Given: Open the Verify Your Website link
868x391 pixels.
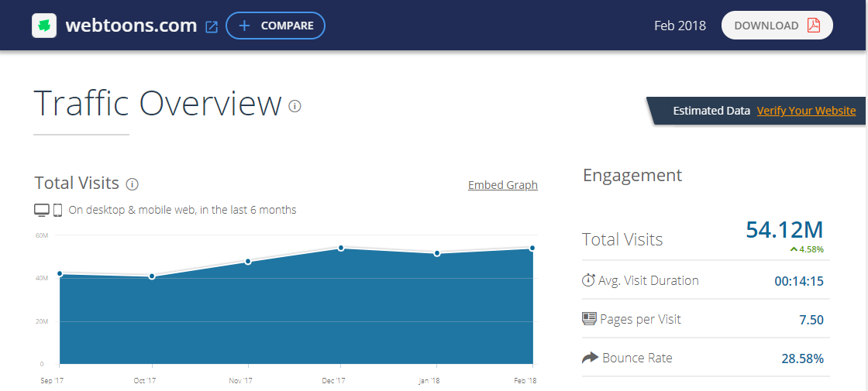Looking at the screenshot, I should pos(806,111).
